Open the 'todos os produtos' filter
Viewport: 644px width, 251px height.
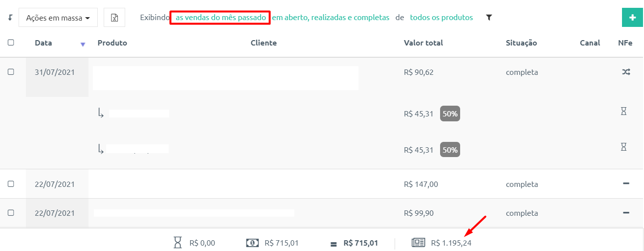442,18
